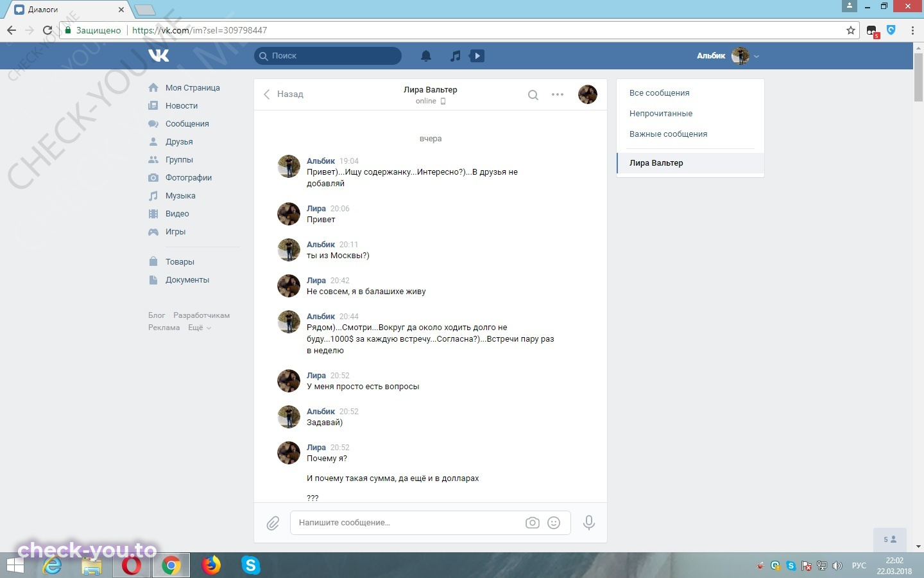
Task: Open Лира Вальтер avatar in chat header
Action: coord(588,94)
